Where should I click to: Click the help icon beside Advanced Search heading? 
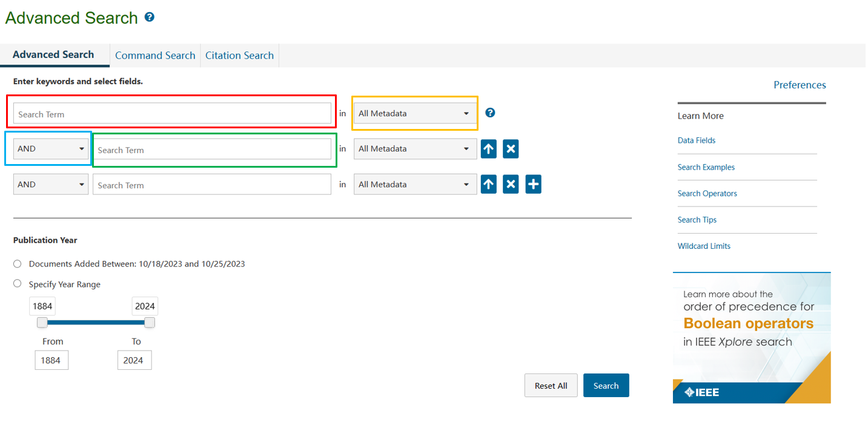click(150, 18)
